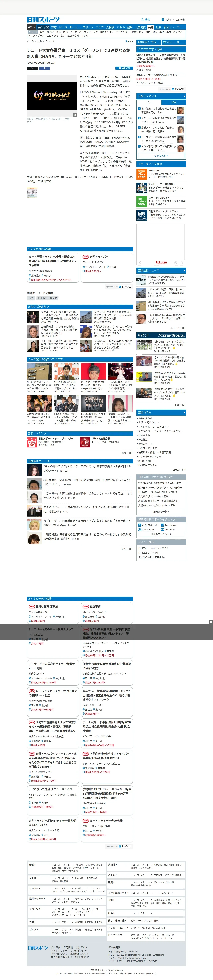213x980 pixels.
Task: Open the login ID icon link
Action: pyautogui.click(x=163, y=19)
